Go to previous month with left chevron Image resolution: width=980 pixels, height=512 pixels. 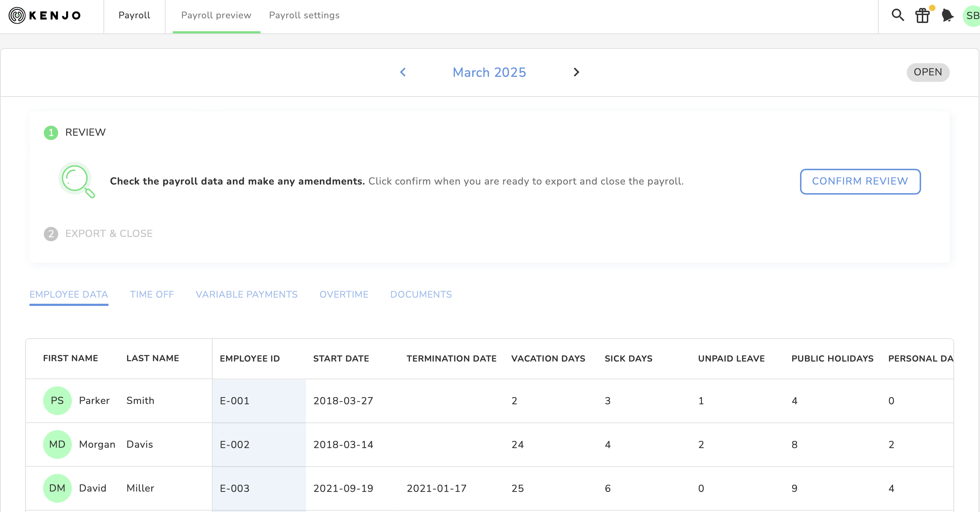click(x=403, y=72)
